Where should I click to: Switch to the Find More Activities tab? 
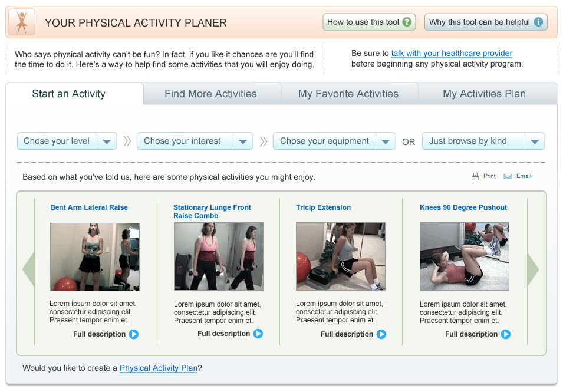[210, 94]
